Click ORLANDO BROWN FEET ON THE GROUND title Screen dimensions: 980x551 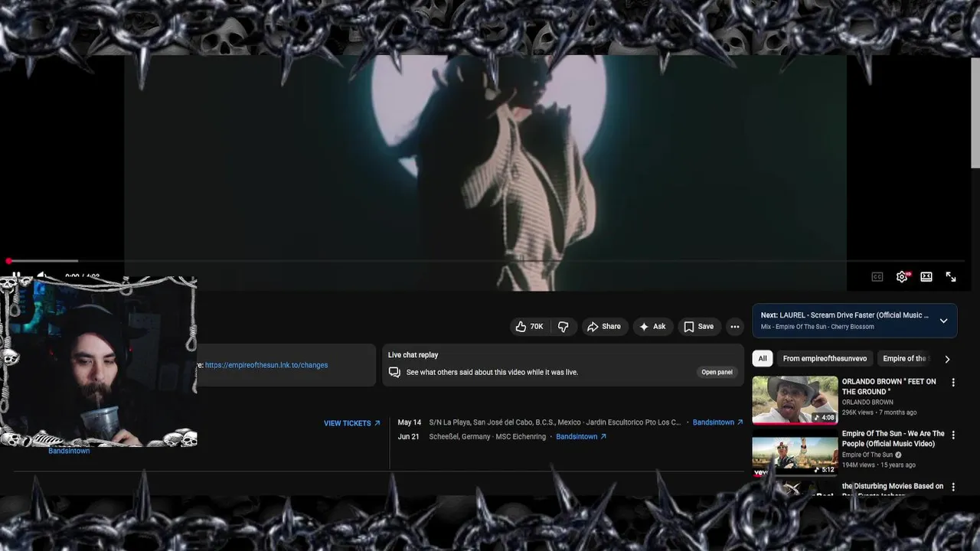click(x=889, y=386)
